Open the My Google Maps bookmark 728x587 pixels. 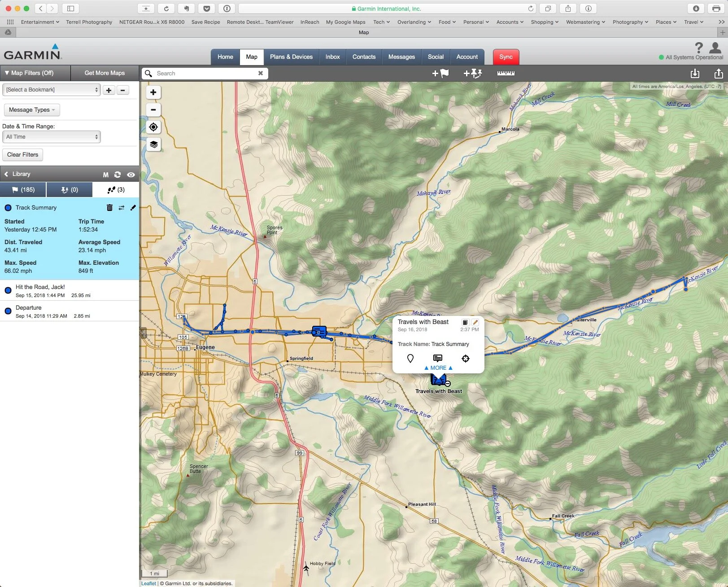pos(345,22)
